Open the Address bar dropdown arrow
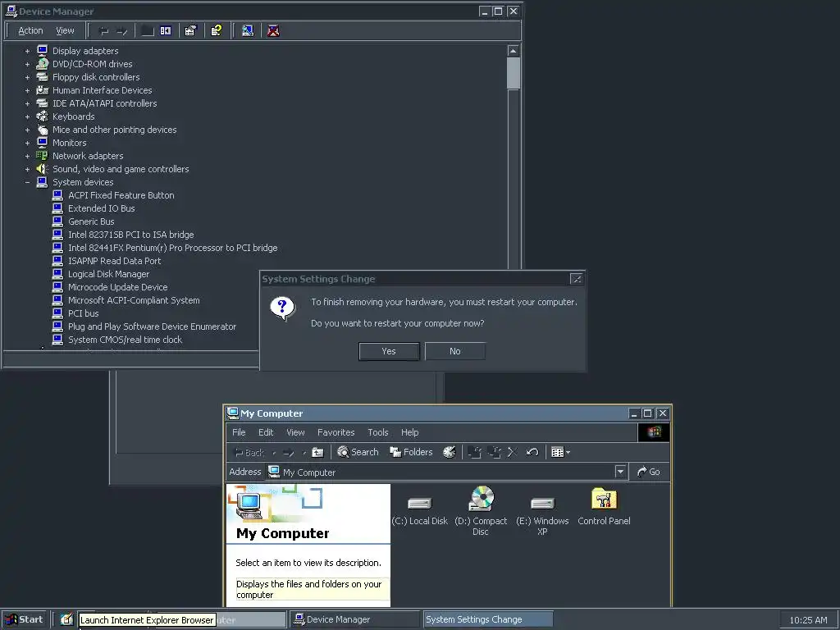 (x=620, y=472)
